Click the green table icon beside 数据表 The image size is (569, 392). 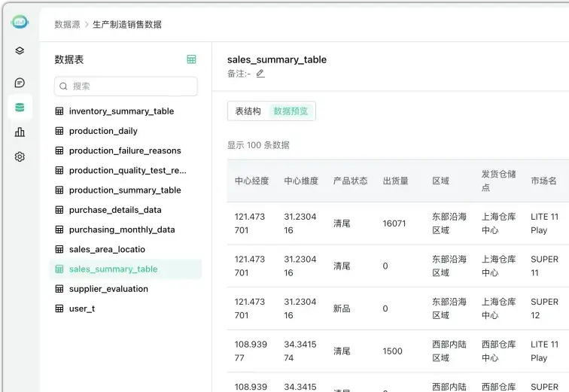[191, 59]
